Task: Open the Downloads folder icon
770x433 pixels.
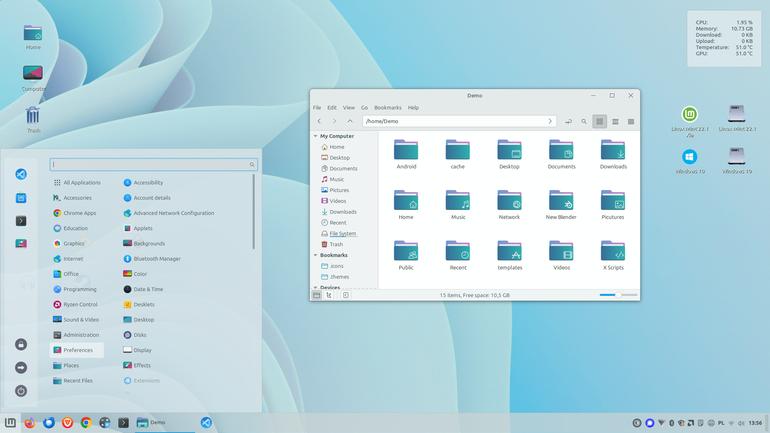Action: 613,150
